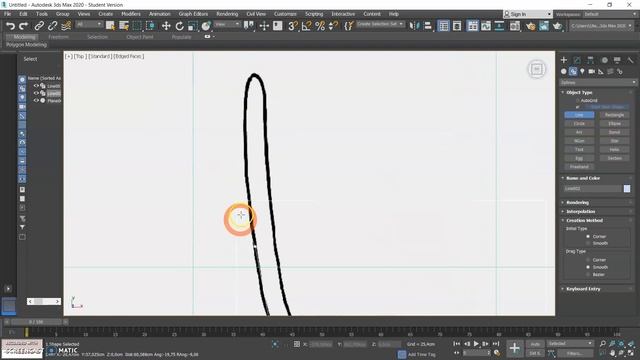This screenshot has height=360, width=640.
Task: Click the Render Production teapot icon
Action: [x=558, y=26]
